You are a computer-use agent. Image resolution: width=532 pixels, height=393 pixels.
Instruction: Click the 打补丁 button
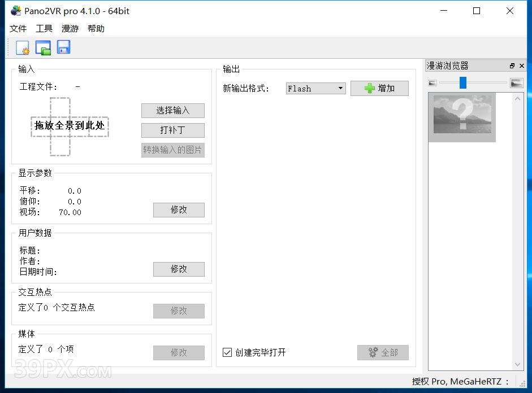[x=172, y=130]
